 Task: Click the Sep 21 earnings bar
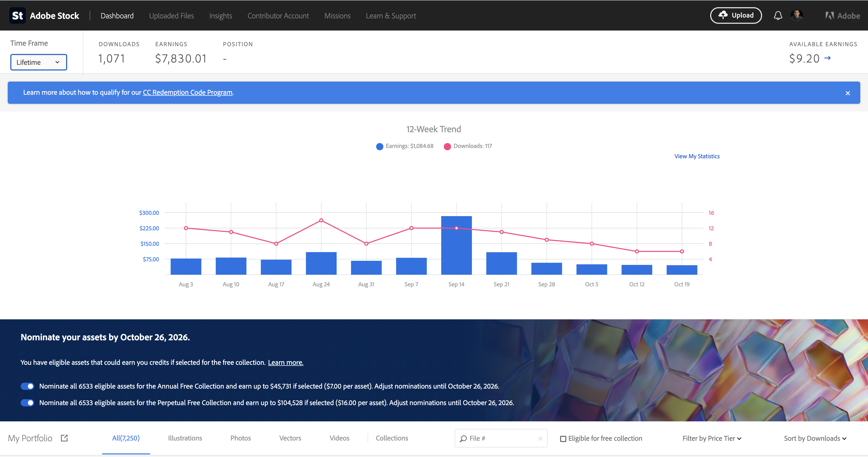[x=501, y=263]
